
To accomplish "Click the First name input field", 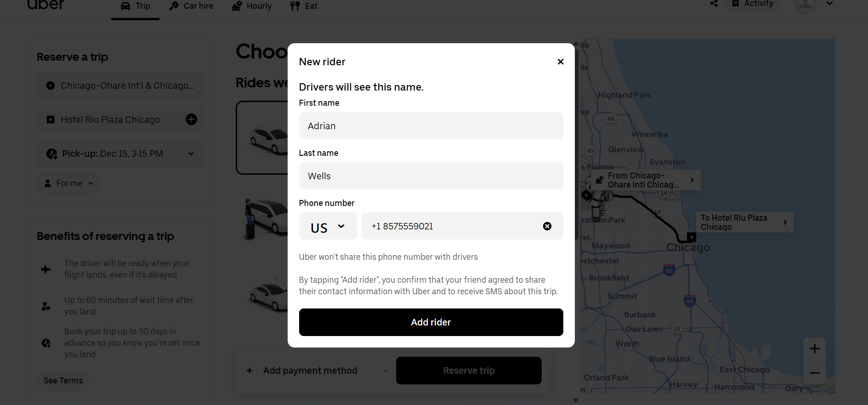I will [431, 126].
